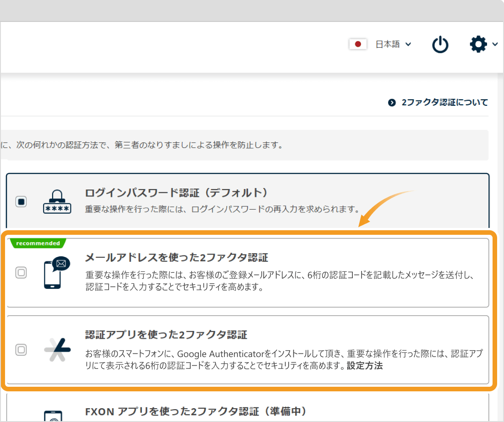
Task: Click the FXON アプリを使った2ファクタ認証 heading
Action: pyautogui.click(x=196, y=411)
